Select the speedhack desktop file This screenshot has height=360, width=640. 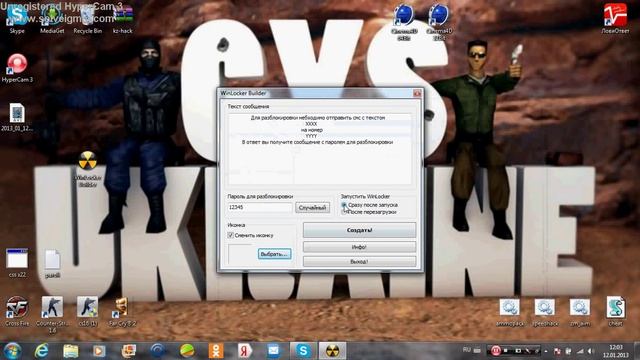545,313
